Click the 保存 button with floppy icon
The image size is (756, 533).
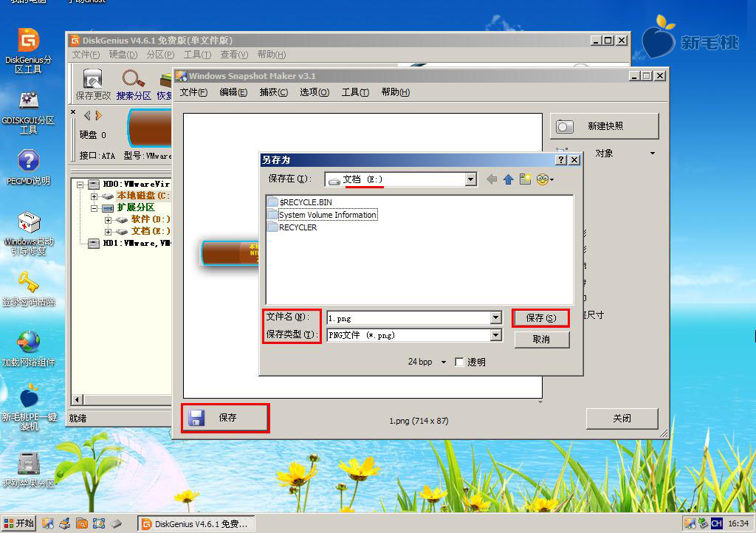pyautogui.click(x=224, y=418)
